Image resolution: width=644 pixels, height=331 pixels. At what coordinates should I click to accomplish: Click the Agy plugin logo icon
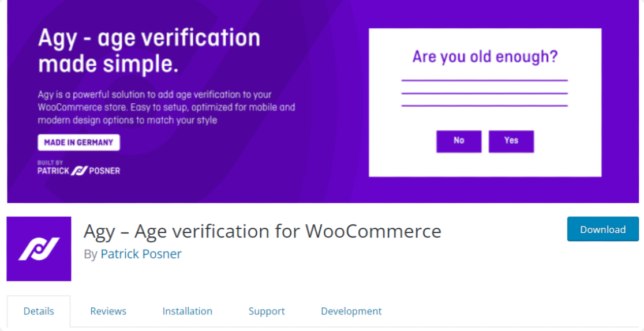pyautogui.click(x=39, y=249)
